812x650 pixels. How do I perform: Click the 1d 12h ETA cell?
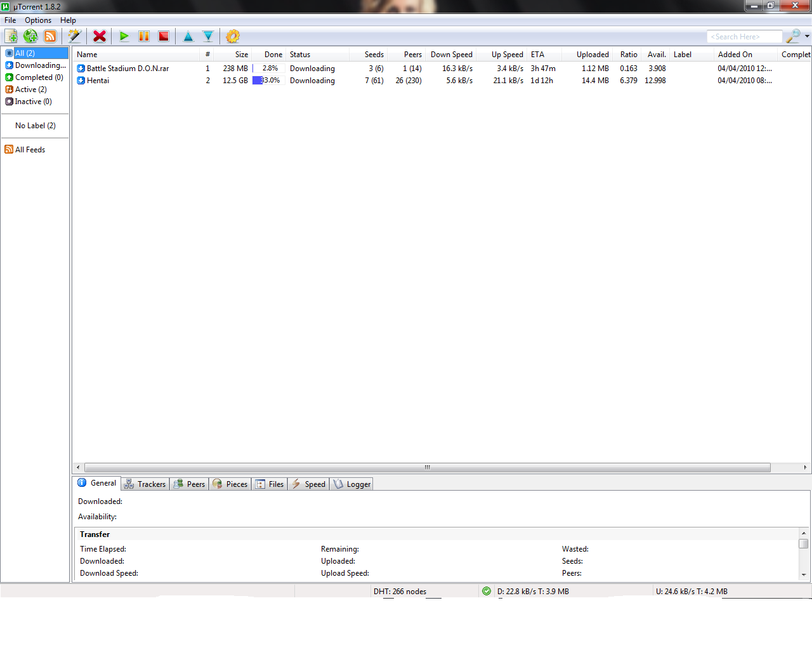(x=542, y=81)
